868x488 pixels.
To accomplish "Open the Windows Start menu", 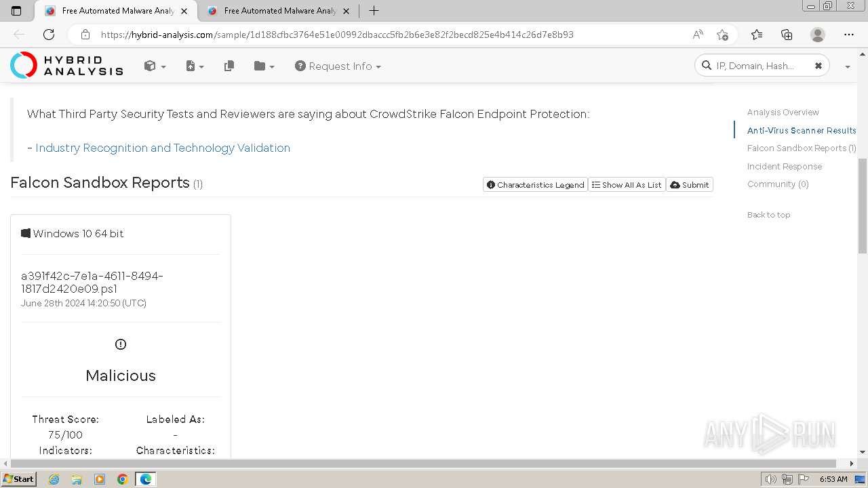I will [x=19, y=479].
